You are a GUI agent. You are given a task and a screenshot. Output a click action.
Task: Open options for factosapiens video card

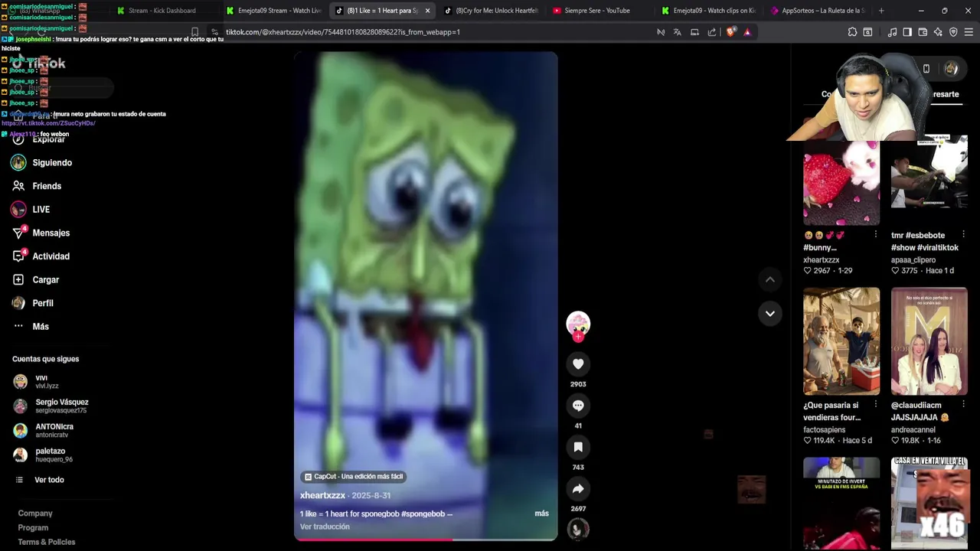pyautogui.click(x=875, y=405)
